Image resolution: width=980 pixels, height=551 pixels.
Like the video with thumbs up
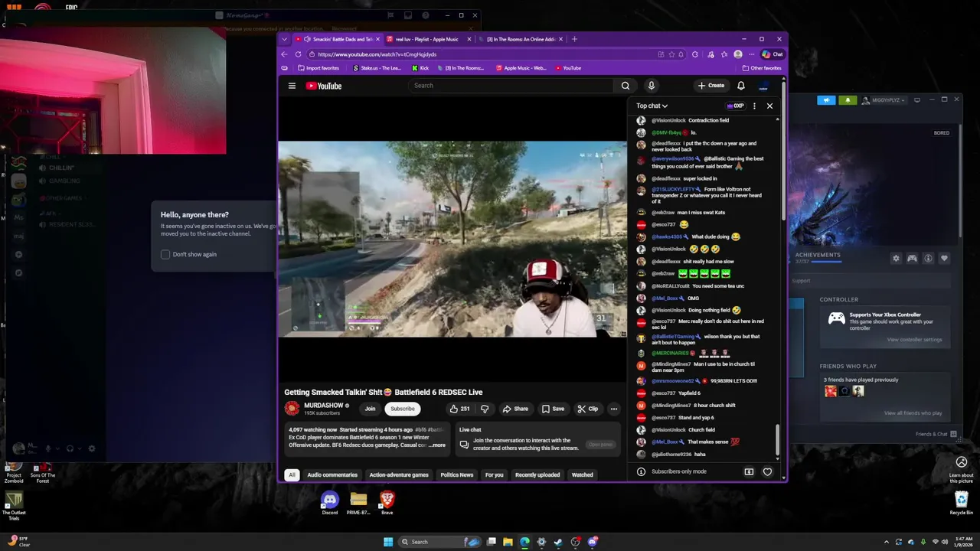459,409
